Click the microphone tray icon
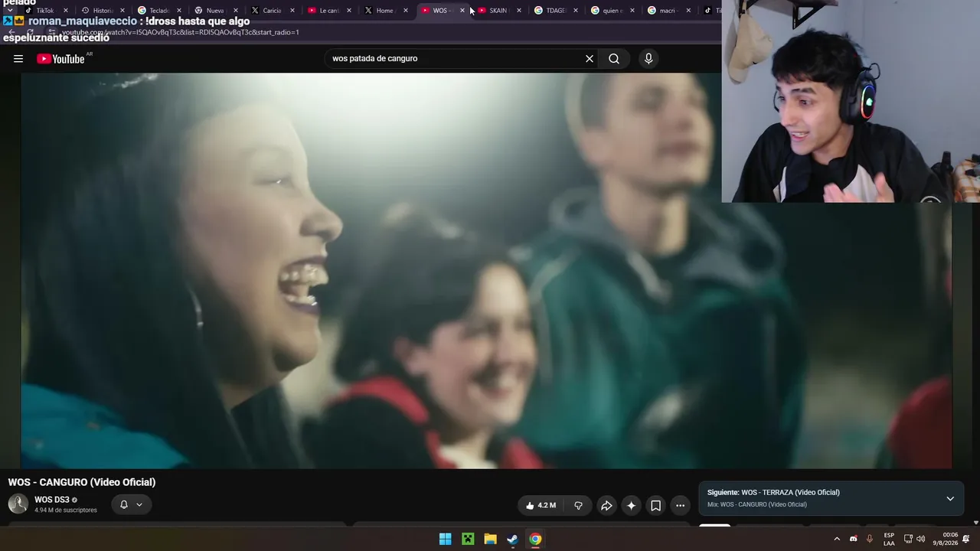980x551 pixels. 870,539
